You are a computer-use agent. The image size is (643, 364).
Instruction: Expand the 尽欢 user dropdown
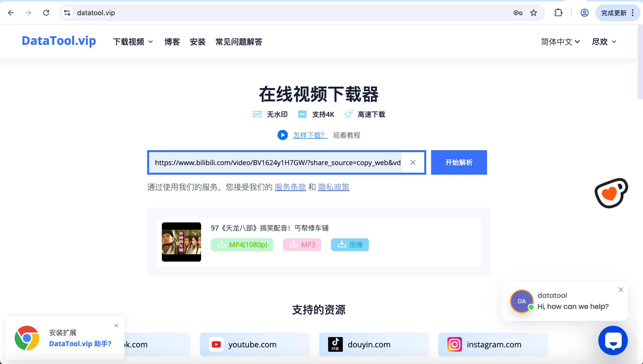point(604,42)
